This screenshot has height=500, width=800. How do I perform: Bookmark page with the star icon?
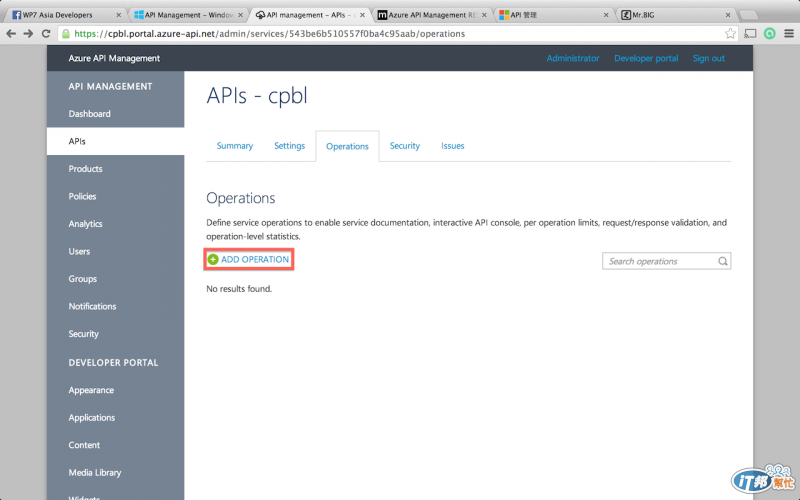(x=731, y=34)
